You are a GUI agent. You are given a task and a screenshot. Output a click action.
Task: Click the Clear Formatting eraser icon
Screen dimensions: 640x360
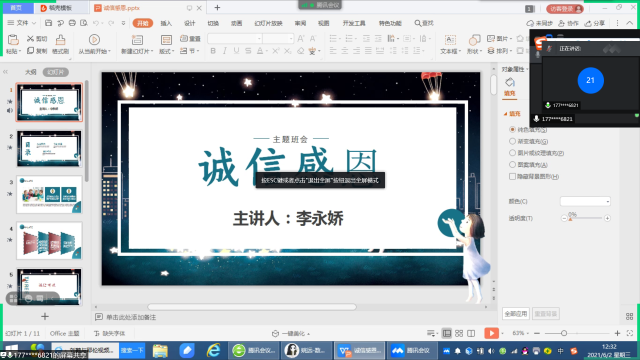click(301, 51)
